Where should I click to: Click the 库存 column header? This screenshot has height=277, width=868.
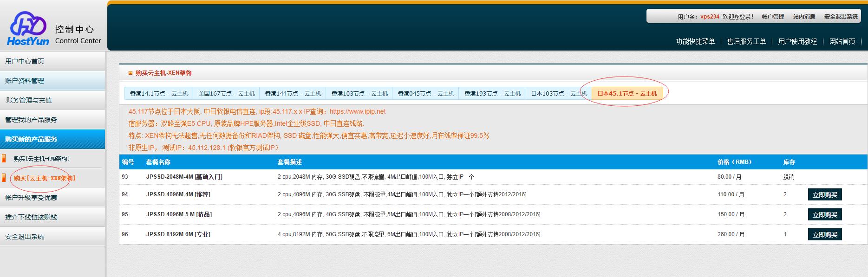tap(789, 162)
